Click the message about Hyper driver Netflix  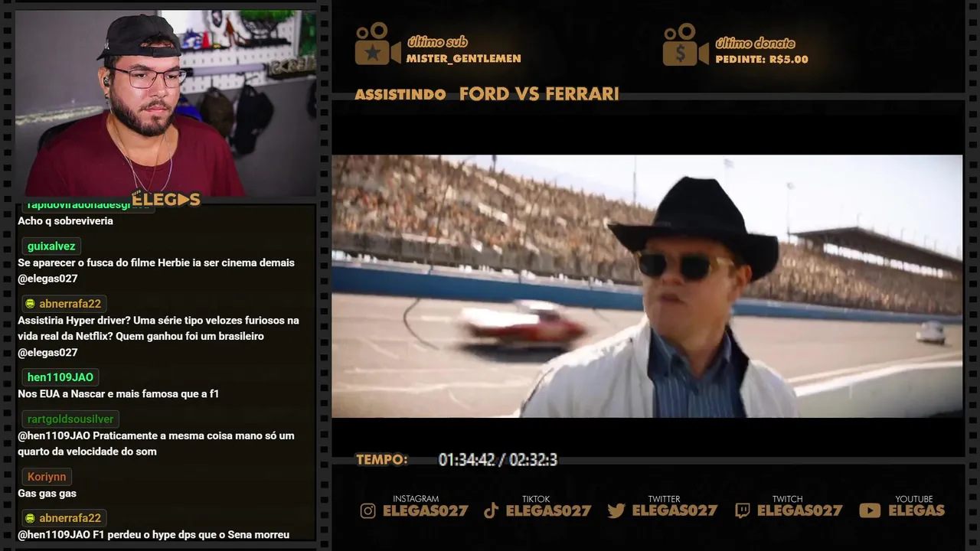coord(158,337)
